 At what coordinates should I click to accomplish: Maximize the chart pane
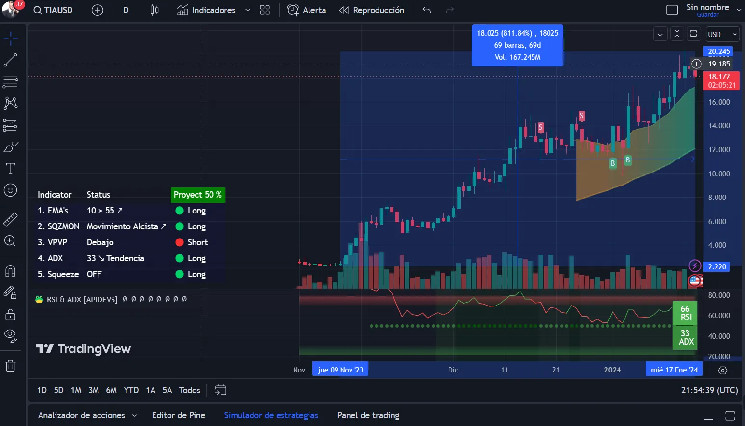point(693,34)
